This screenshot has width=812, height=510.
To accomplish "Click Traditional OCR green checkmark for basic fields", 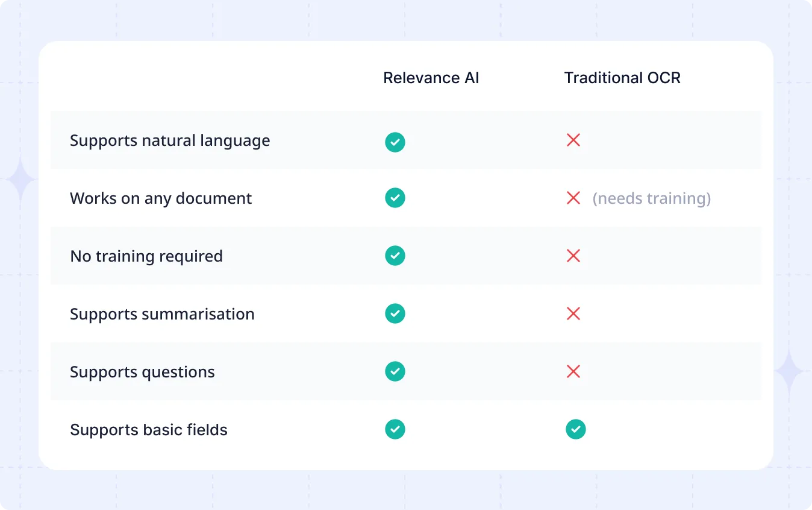I will pyautogui.click(x=576, y=429).
